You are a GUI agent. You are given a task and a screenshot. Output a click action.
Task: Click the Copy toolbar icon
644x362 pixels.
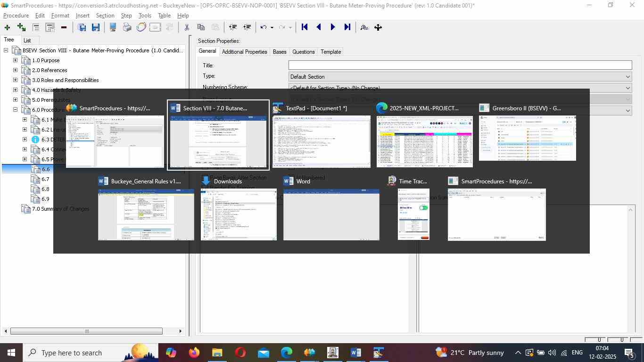click(x=201, y=27)
